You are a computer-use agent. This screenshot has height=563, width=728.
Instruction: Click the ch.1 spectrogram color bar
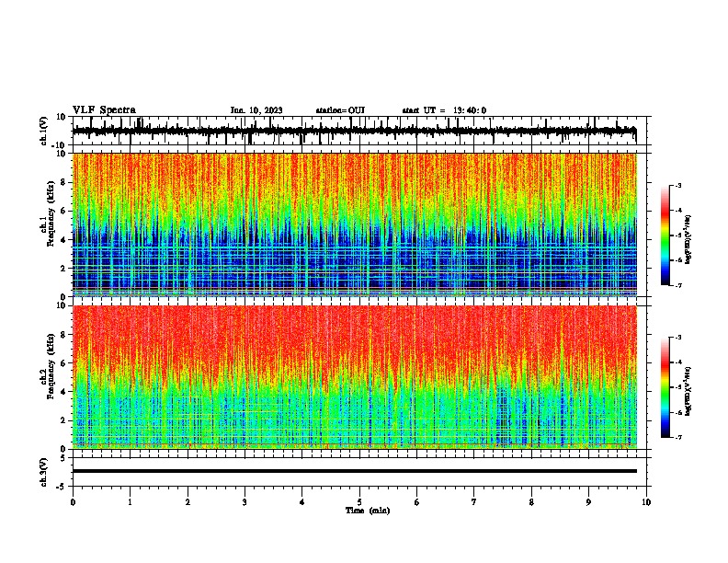point(665,236)
